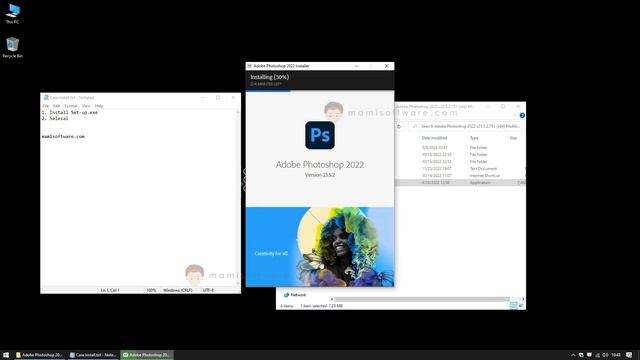Click the Notepad text editing area

(x=139, y=198)
